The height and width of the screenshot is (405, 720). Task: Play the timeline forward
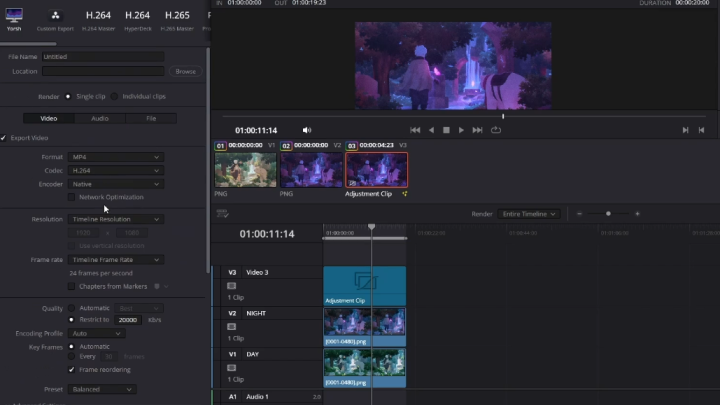click(461, 130)
